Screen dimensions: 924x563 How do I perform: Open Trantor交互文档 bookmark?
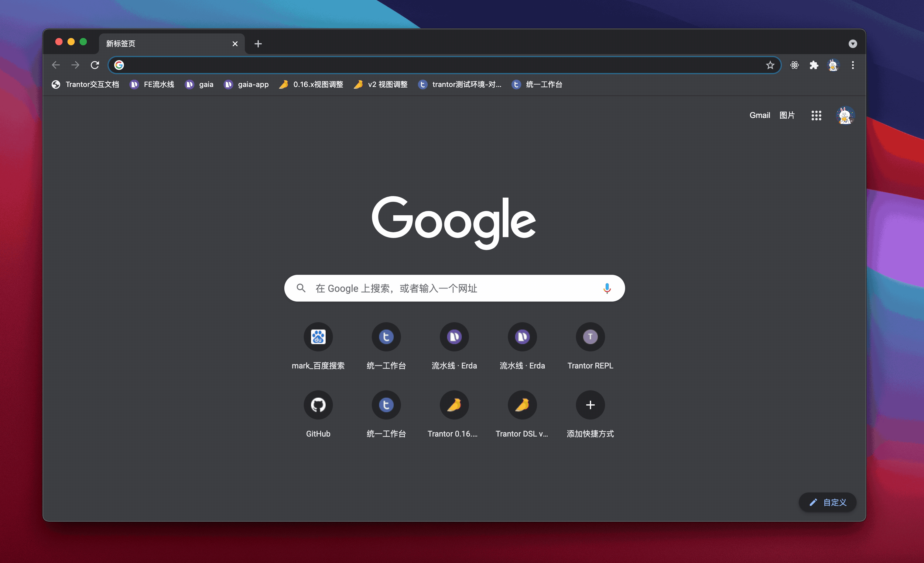click(85, 85)
